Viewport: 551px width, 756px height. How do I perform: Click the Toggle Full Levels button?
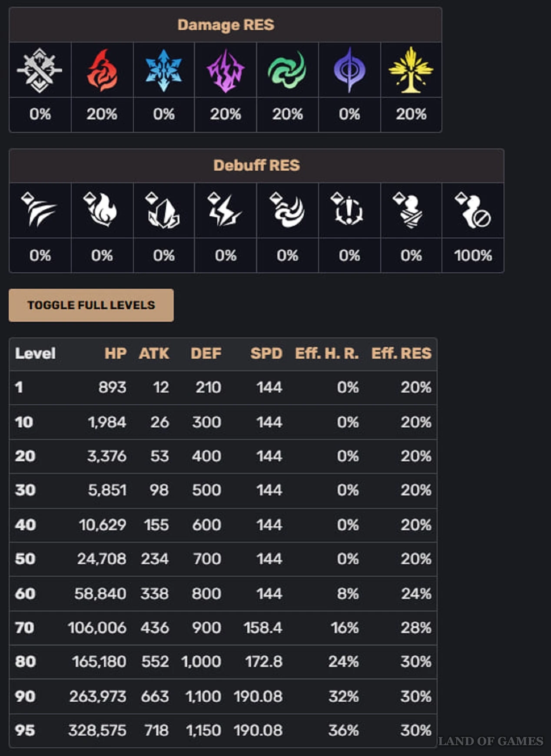(91, 305)
